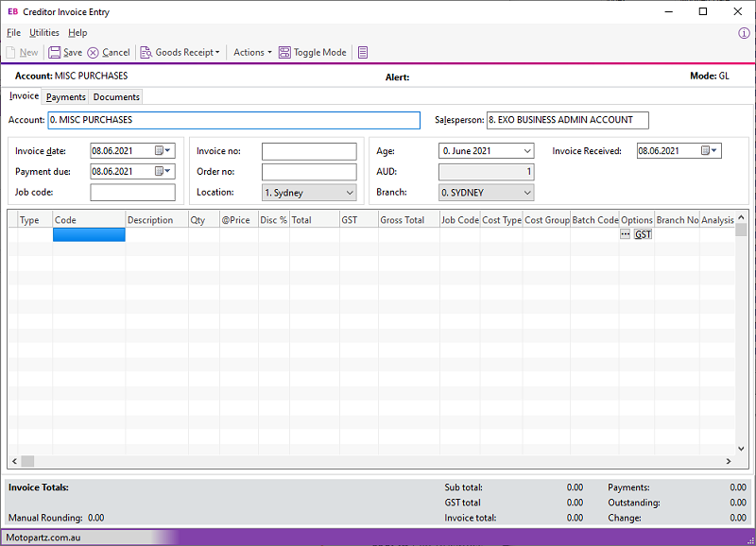Open the Age period dropdown
756x546 pixels.
(526, 150)
